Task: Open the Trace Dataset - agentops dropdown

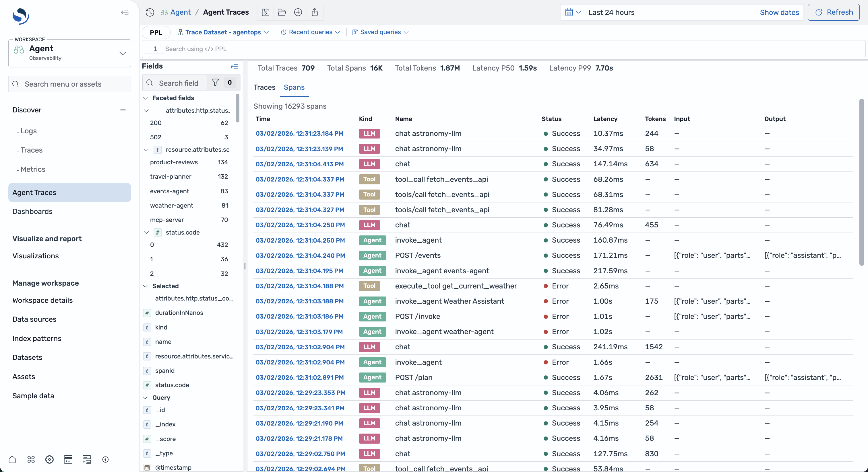Action: click(223, 32)
